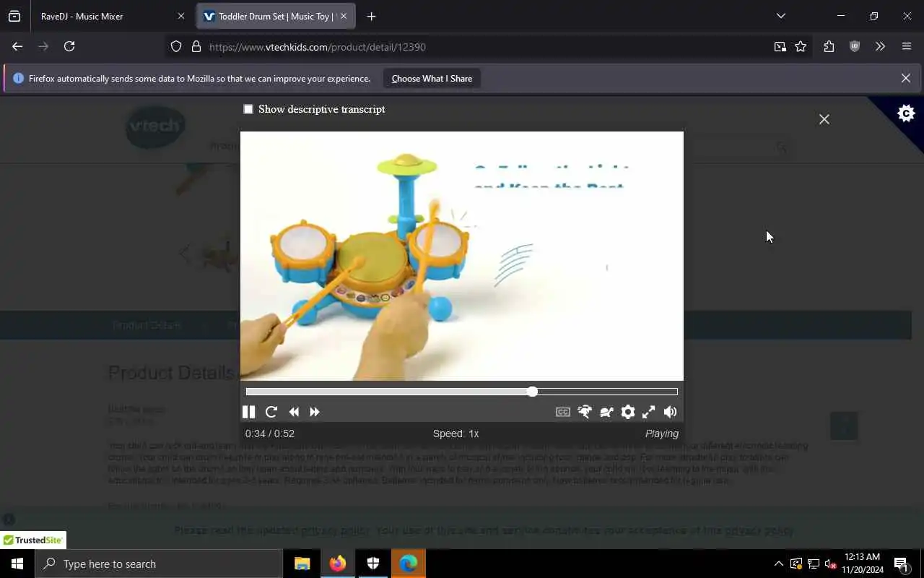The height and width of the screenshot is (578, 924).
Task: Toggle picture-in-picture icon in the address bar
Action: click(780, 47)
